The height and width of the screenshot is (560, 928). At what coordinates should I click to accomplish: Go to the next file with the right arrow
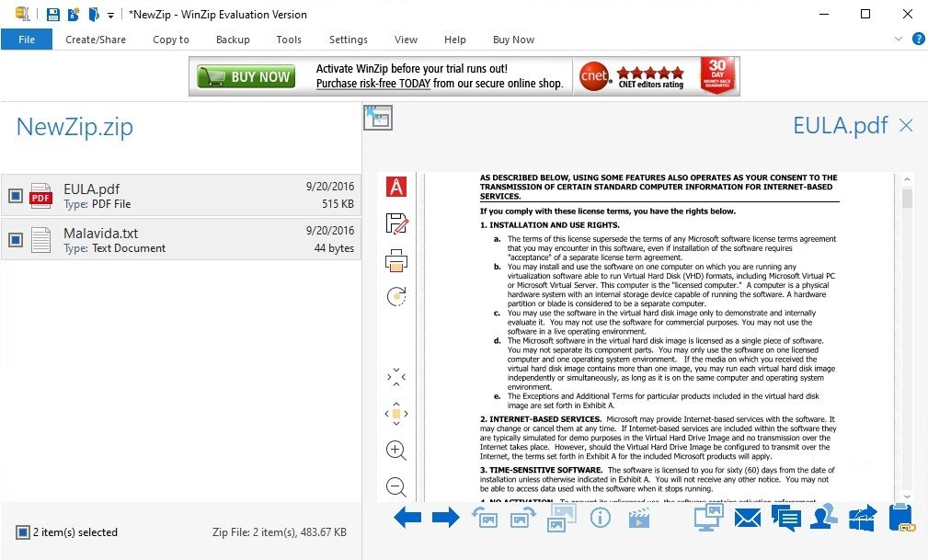coord(446,518)
